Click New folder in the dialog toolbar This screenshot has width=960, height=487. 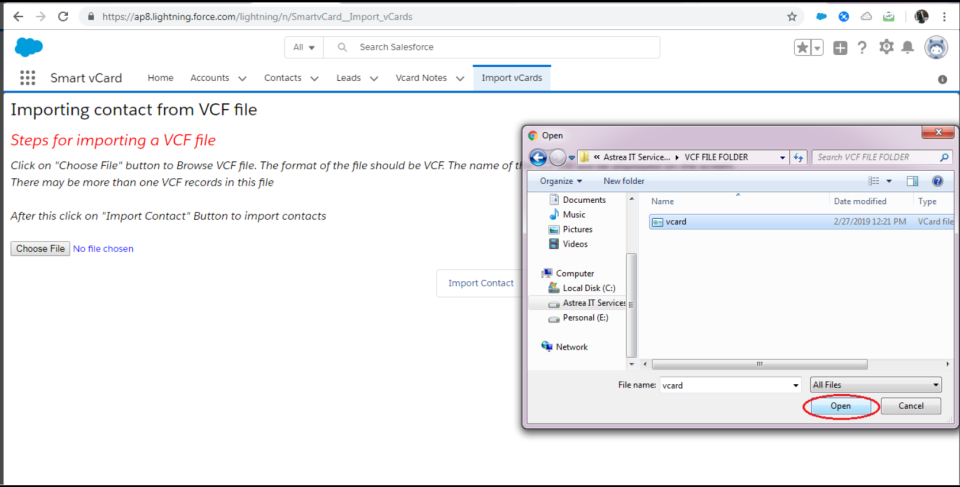point(624,181)
